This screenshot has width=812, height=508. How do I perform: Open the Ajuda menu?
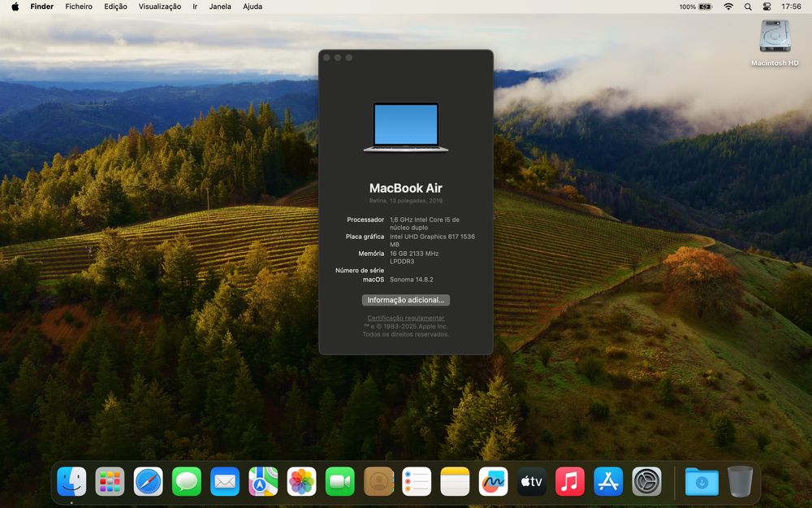(253, 7)
